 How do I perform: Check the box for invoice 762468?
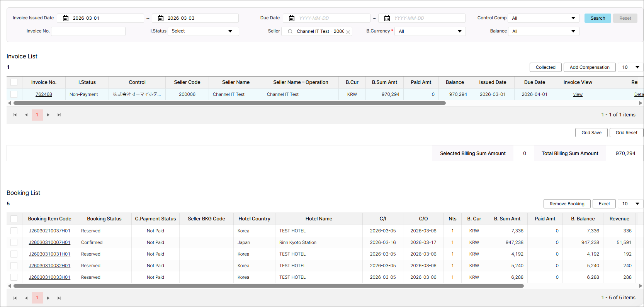coord(14,94)
